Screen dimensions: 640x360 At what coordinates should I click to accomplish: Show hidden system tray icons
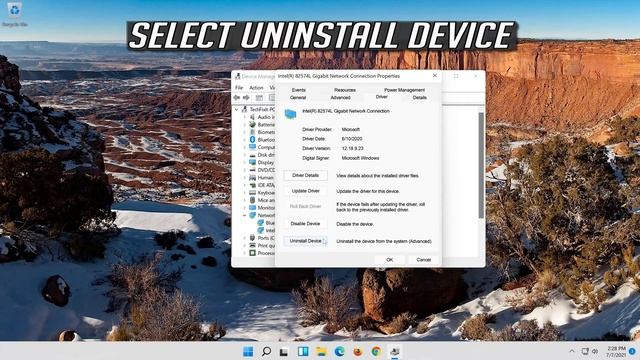[x=572, y=351]
